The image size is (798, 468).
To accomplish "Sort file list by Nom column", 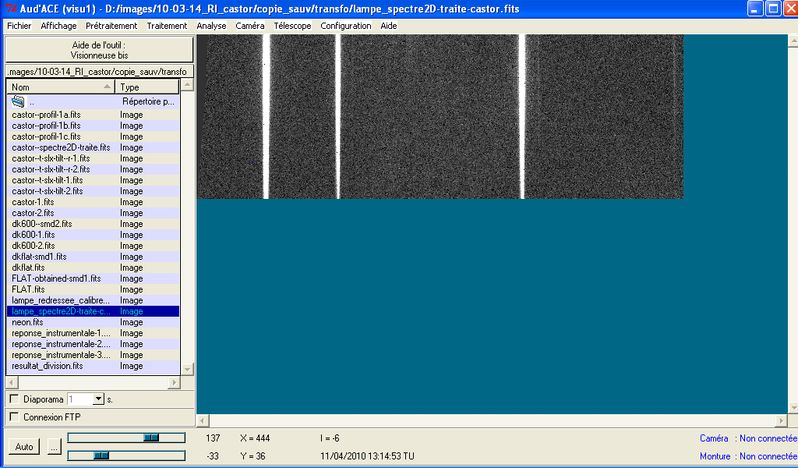I will click(x=61, y=87).
